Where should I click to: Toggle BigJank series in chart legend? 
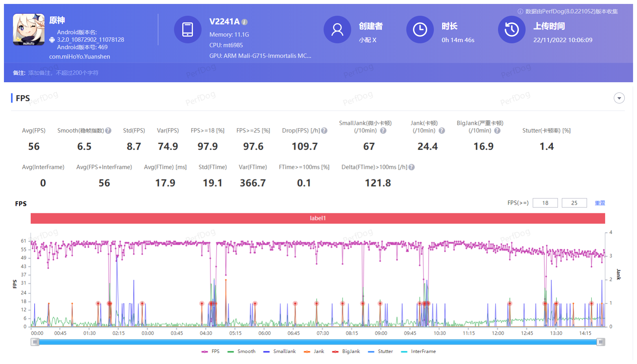pos(346,351)
